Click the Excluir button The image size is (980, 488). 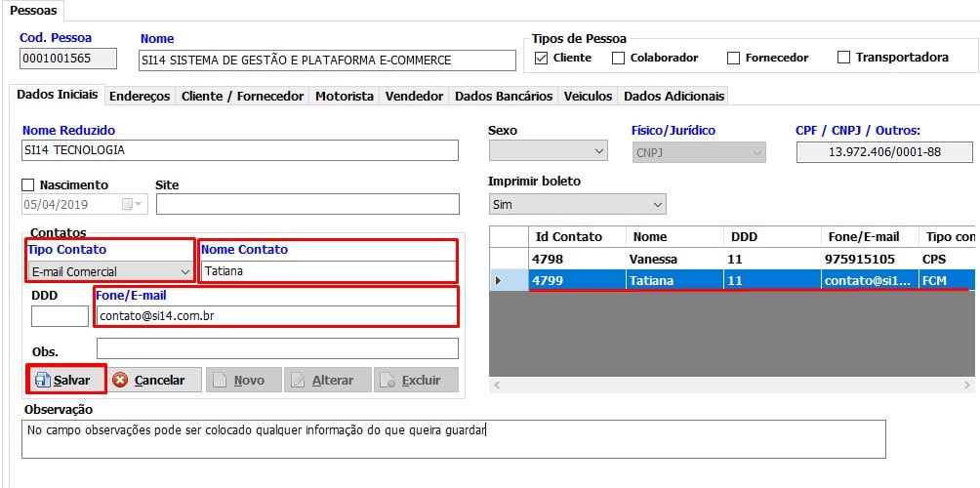point(416,380)
